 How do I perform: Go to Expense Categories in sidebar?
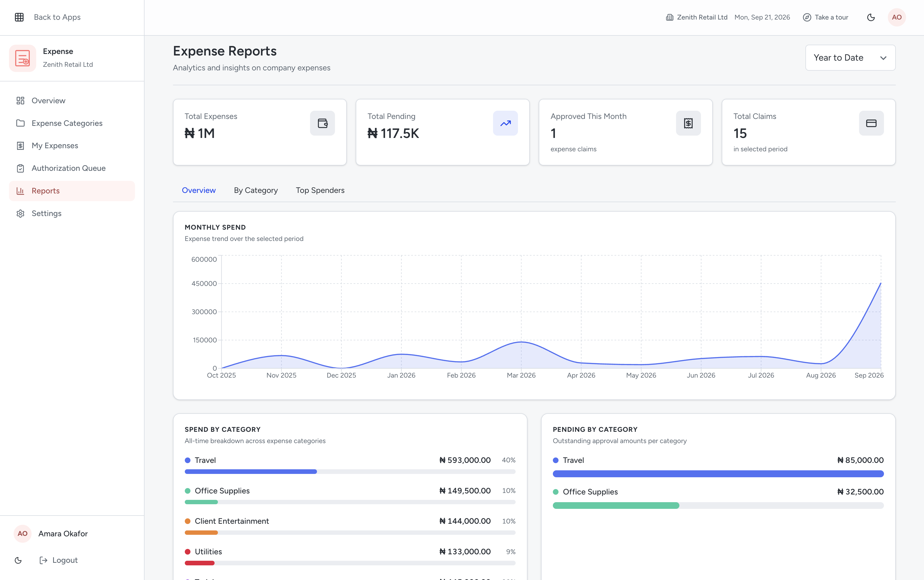[x=72, y=123]
